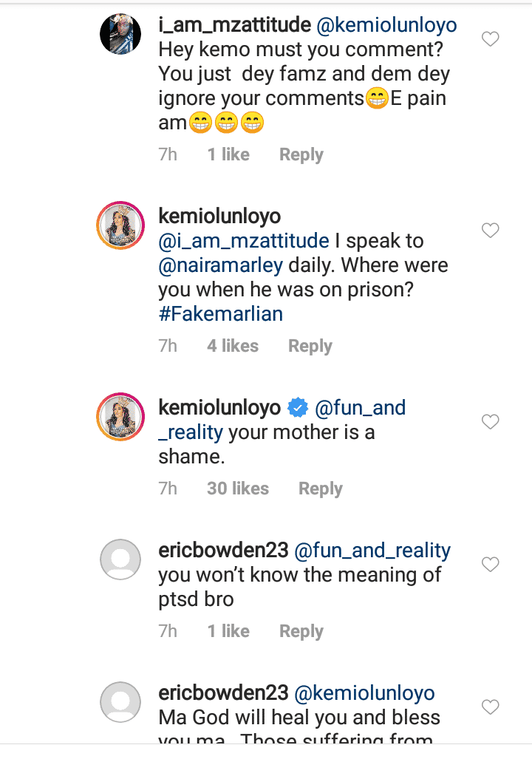Like i_am_mzattitude's comment with the heart
This screenshot has width=532, height=759.
click(491, 39)
